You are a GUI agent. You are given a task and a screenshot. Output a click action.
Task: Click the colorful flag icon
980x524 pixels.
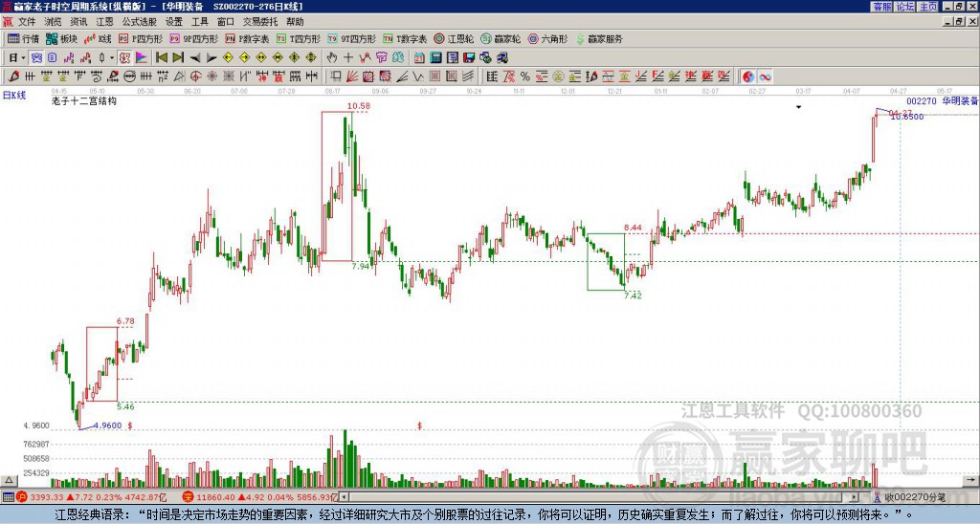(x=142, y=58)
